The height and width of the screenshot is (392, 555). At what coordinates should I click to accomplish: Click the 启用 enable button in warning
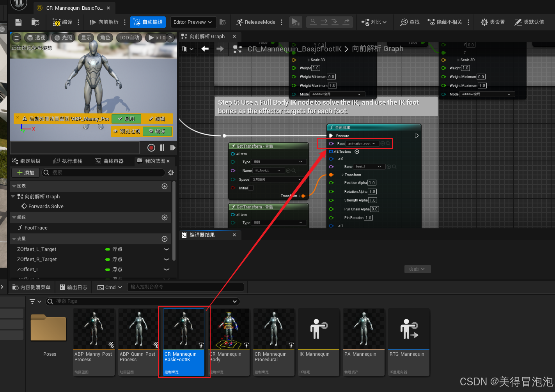pos(126,119)
